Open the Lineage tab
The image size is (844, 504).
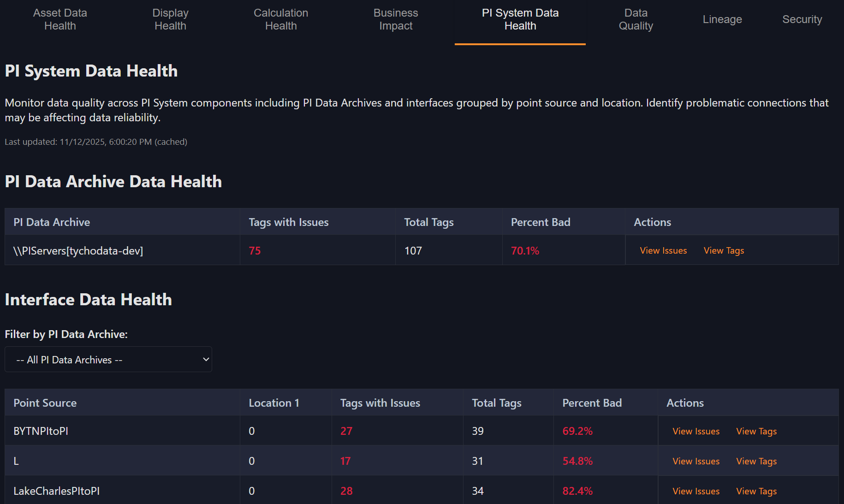722,19
